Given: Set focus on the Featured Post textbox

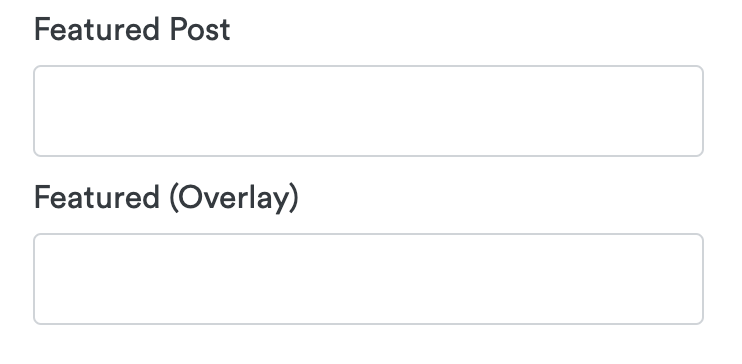Looking at the screenshot, I should [x=368, y=111].
